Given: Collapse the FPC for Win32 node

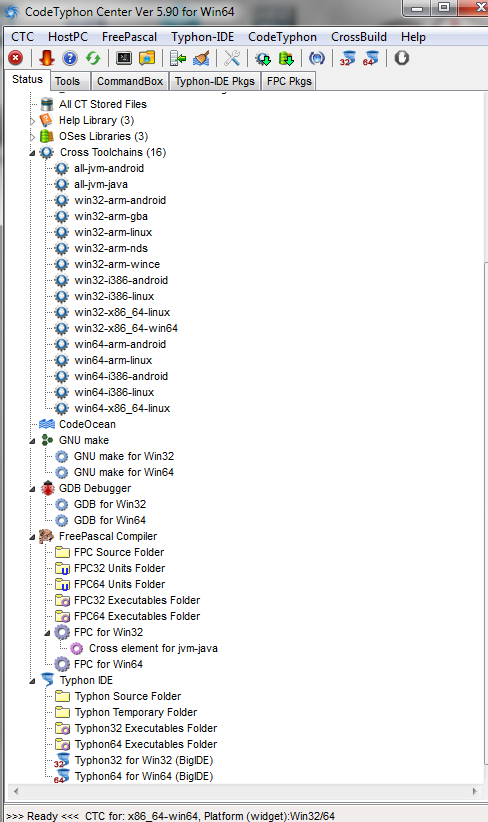Looking at the screenshot, I should click(x=47, y=633).
